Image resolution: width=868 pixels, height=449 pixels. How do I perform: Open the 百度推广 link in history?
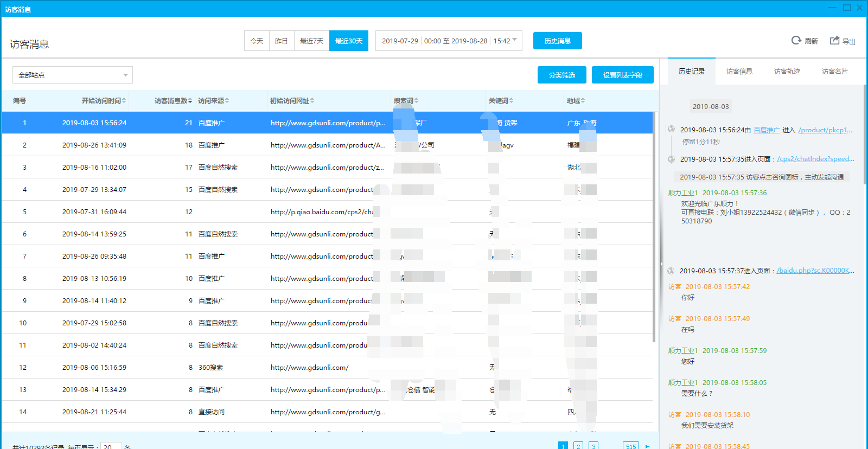766,130
